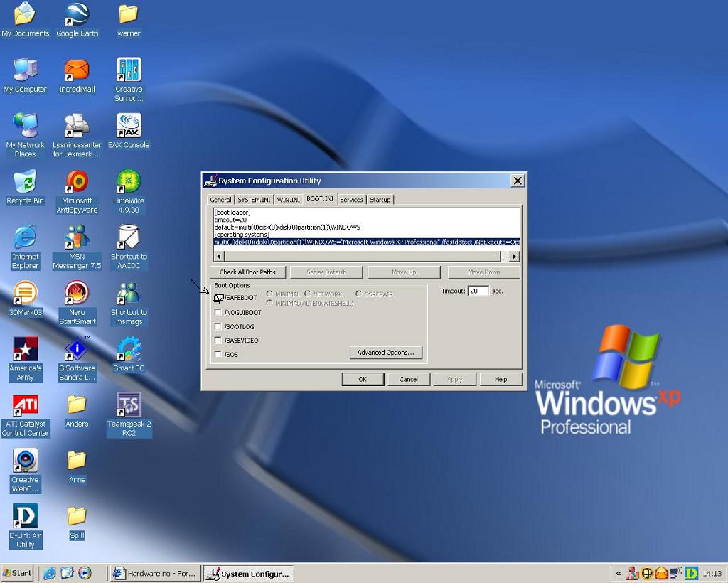Switch to the WIN.INI tab
The image size is (728, 583).
(289, 200)
